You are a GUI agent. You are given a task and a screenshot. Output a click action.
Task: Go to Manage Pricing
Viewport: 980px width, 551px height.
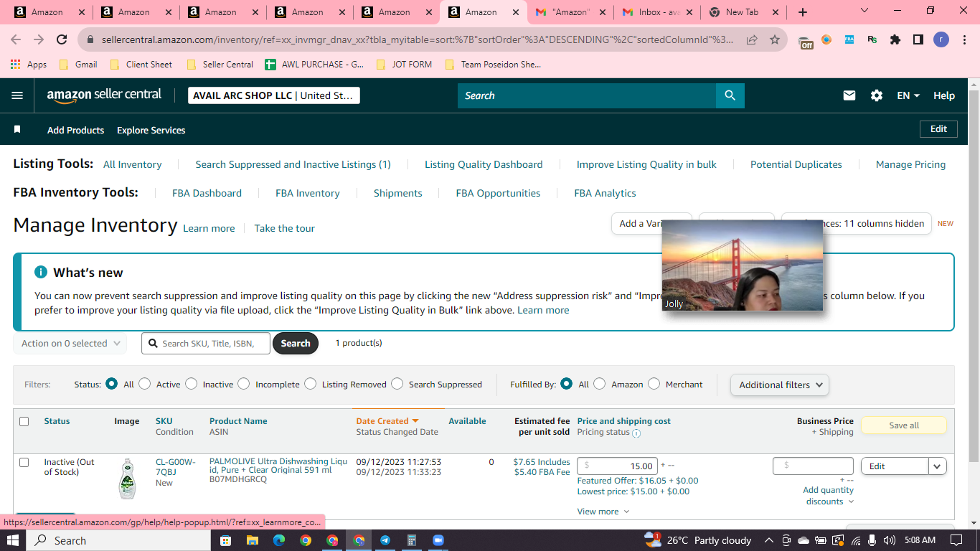click(x=911, y=164)
